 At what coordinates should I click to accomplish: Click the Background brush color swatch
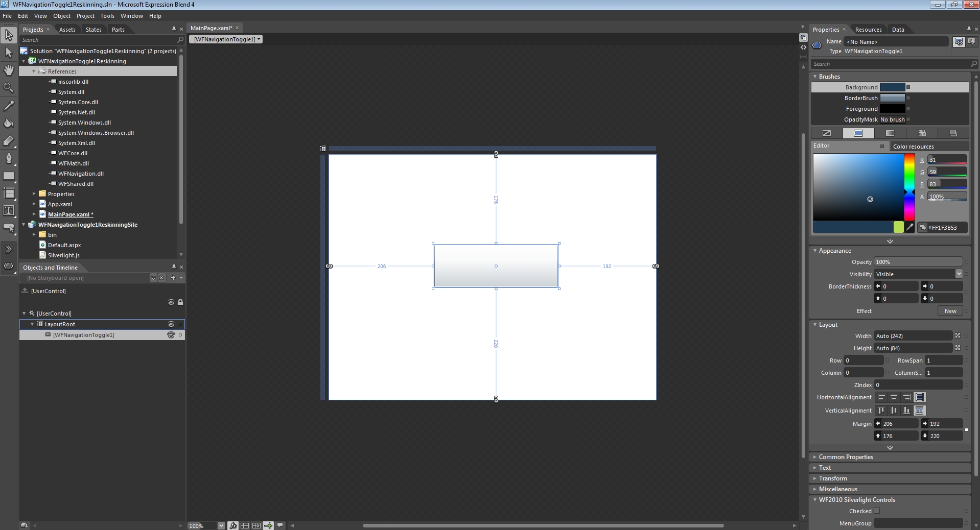pos(892,87)
